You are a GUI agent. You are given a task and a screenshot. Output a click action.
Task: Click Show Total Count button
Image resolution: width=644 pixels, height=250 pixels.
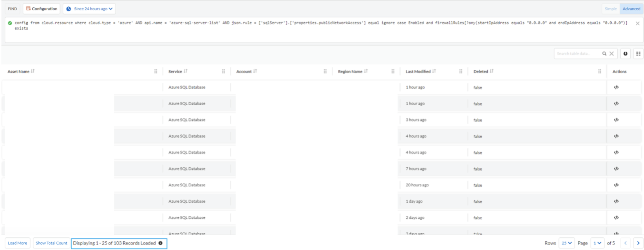(51, 243)
